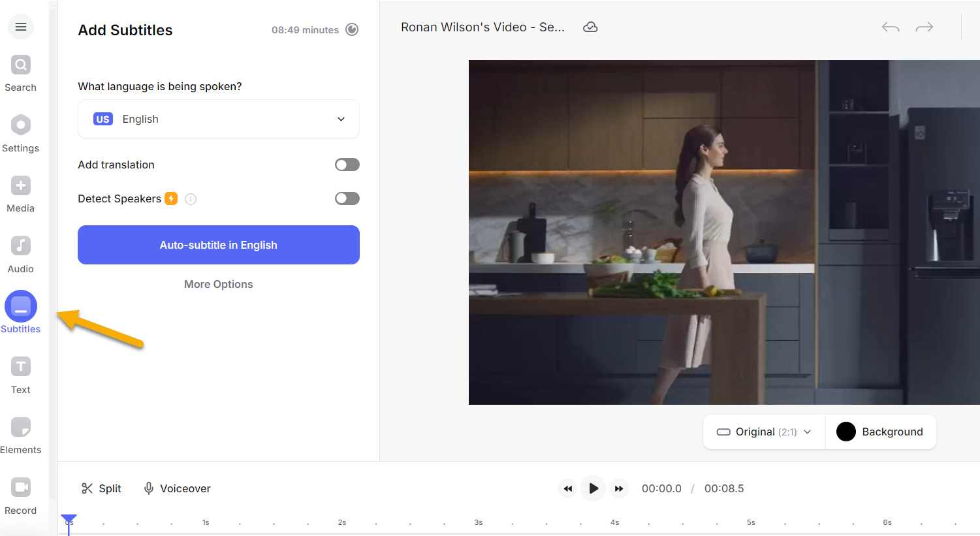Open the Search panel in sidebar
Screen dimensions: 980x536
21,73
